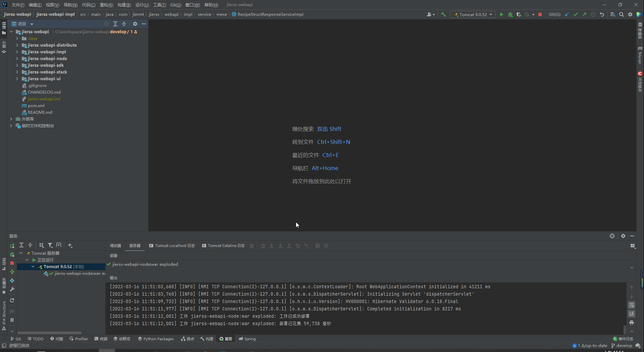
Task: Open the Translate plugin icon
Action: pos(612,14)
